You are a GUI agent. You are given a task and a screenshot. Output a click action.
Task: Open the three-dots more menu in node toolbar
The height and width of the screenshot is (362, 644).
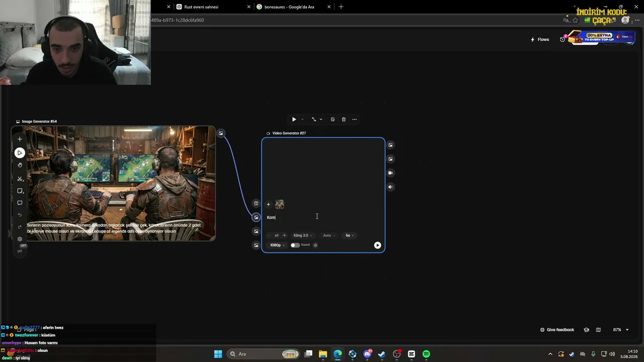(355, 120)
